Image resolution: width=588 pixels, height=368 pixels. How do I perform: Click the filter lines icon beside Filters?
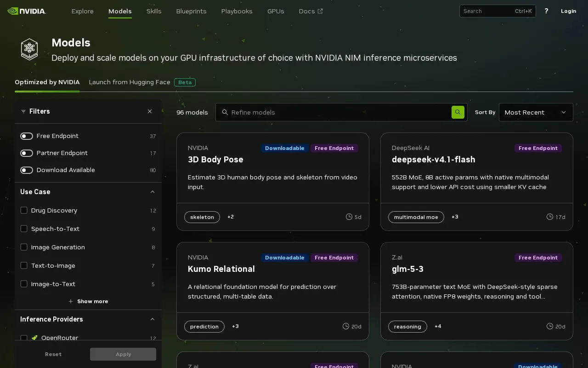tap(23, 111)
